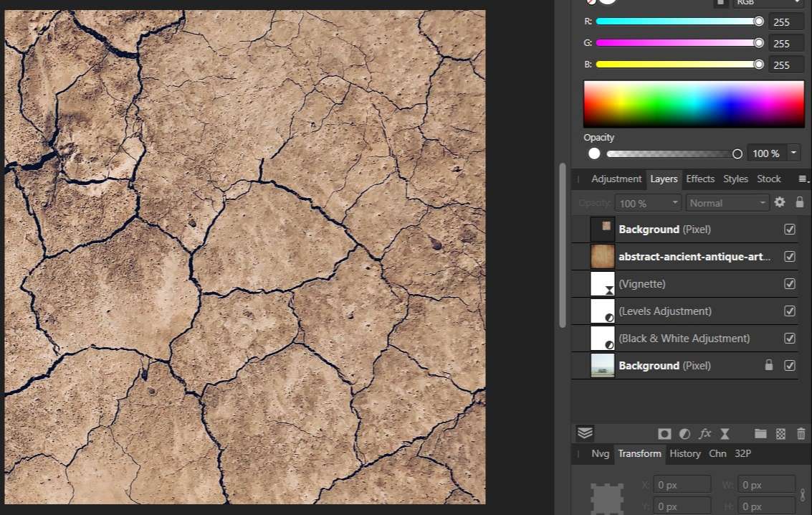
Task: Open Layer Effects with fx icon
Action: pyautogui.click(x=704, y=434)
